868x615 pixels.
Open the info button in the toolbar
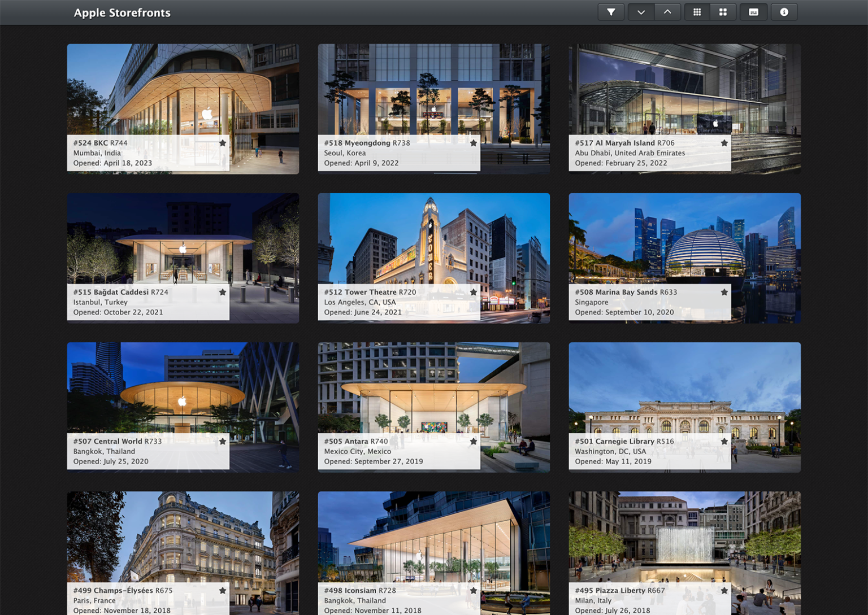[x=784, y=12]
